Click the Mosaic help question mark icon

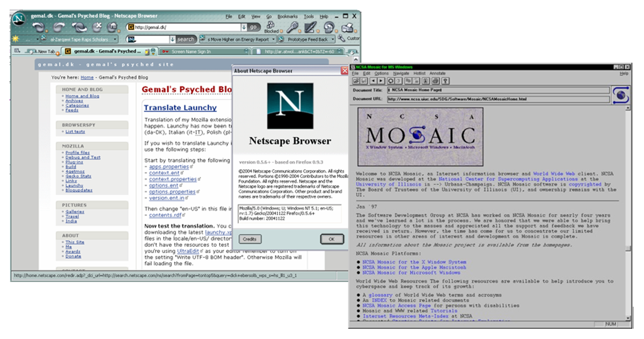click(445, 81)
